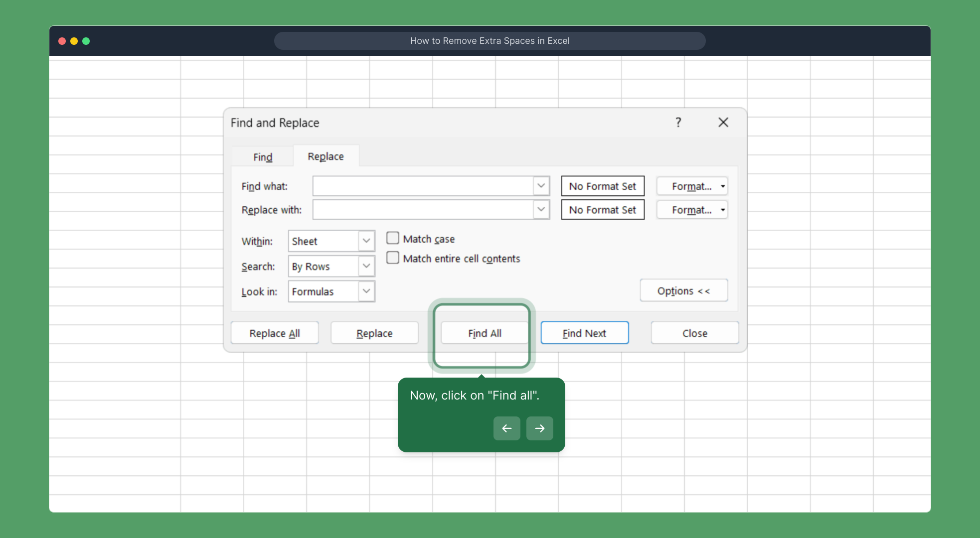This screenshot has width=980, height=538.
Task: Open the Look in Formulas dropdown
Action: point(366,291)
